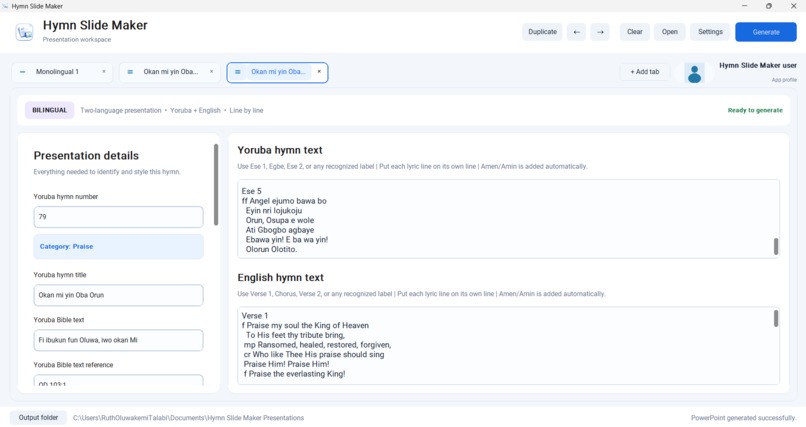Click the App profile label
806x427 pixels.
[784, 80]
